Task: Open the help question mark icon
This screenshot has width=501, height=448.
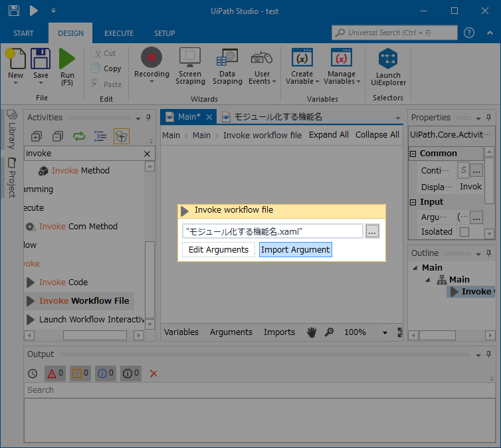Action: pyautogui.click(x=469, y=33)
